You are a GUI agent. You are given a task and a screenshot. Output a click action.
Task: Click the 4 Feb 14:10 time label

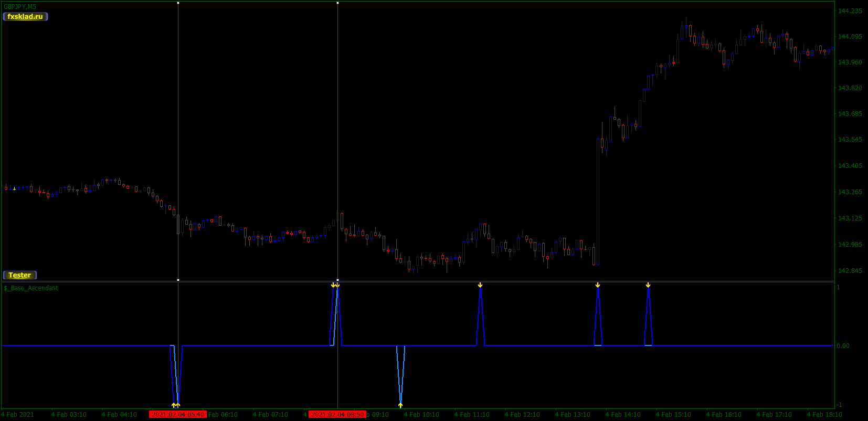[623, 415]
